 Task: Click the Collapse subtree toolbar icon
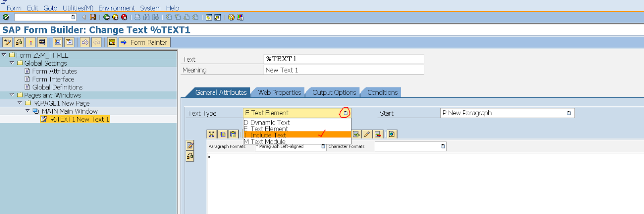[69, 42]
